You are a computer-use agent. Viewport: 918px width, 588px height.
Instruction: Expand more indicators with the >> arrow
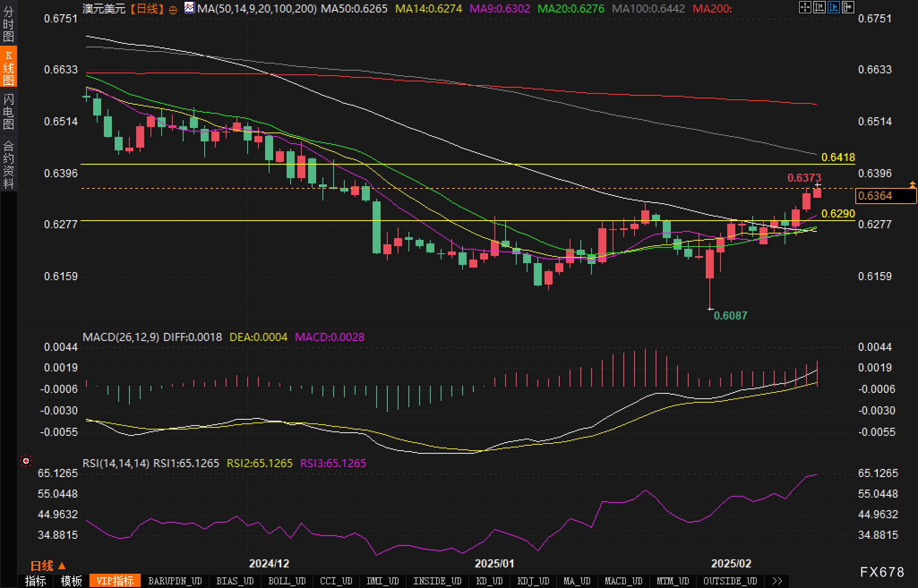coord(777,581)
